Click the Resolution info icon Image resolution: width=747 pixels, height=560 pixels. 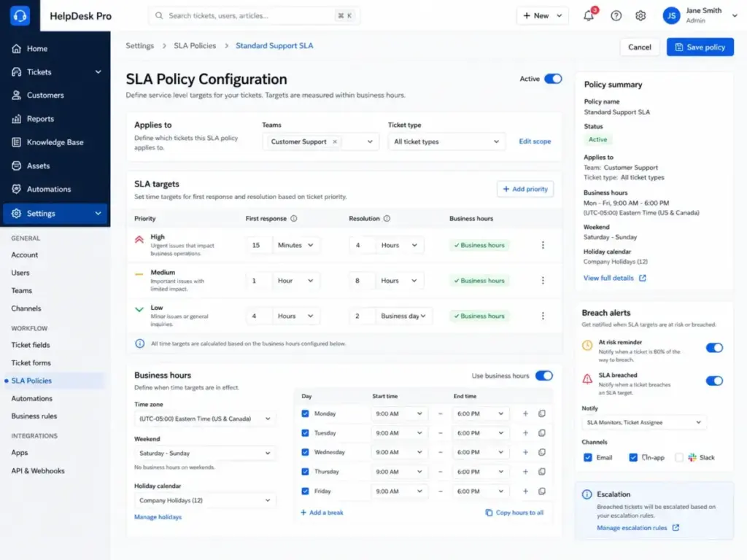point(387,219)
